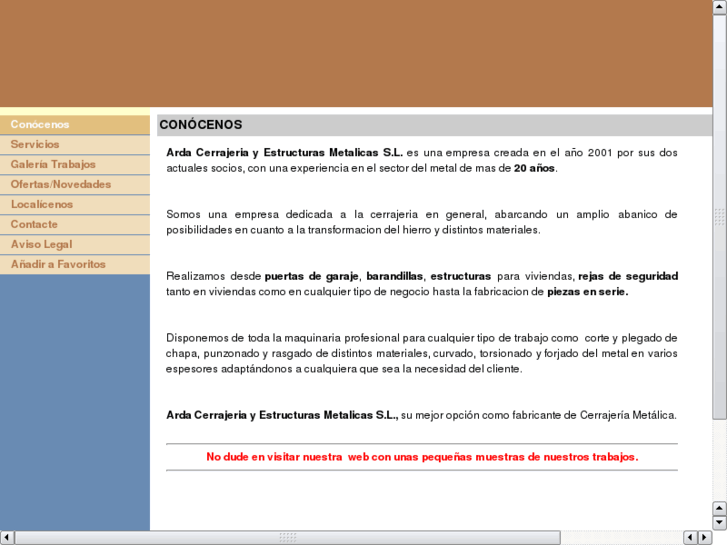
Task: Click the vertical scrollbar thumb
Action: pos(719,217)
